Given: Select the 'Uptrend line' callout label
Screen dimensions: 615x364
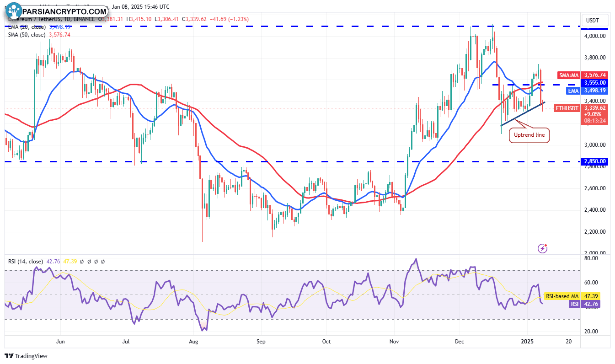Looking at the screenshot, I should (529, 135).
